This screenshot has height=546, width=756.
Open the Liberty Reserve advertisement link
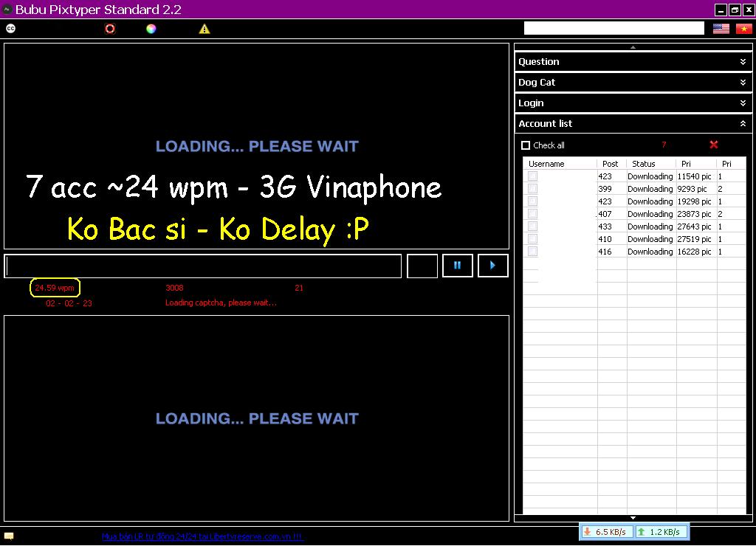pyautogui.click(x=202, y=536)
